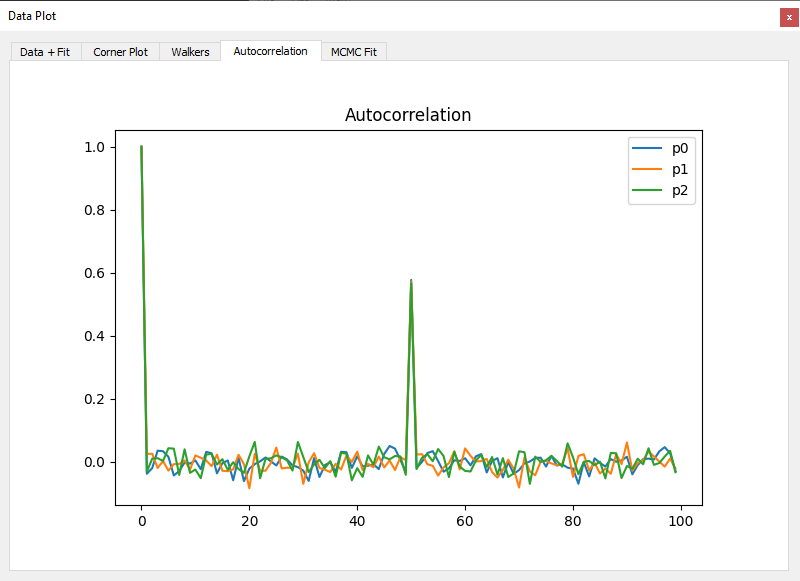Click the 0.0 y-axis tick label
This screenshot has height=581, width=800.
tap(94, 462)
